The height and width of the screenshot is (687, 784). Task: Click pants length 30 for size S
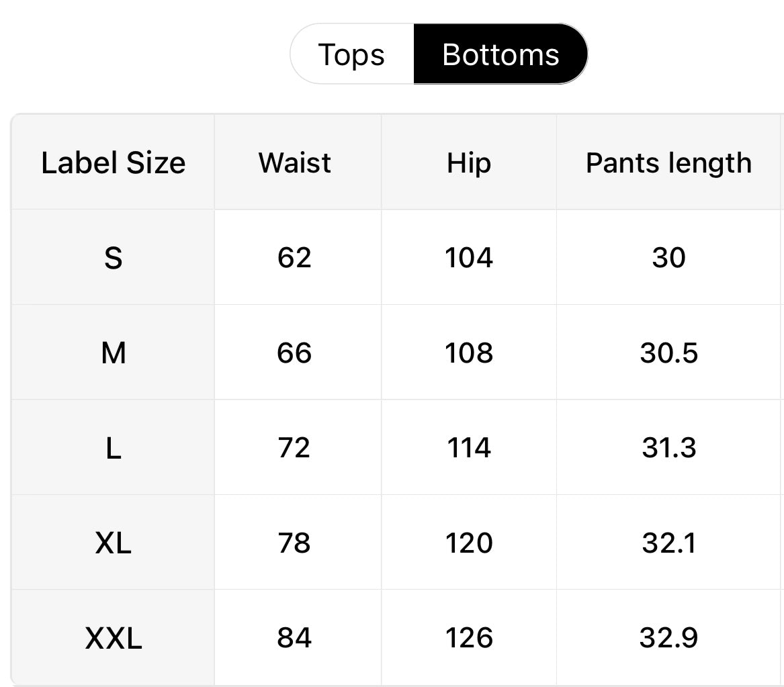coord(668,258)
